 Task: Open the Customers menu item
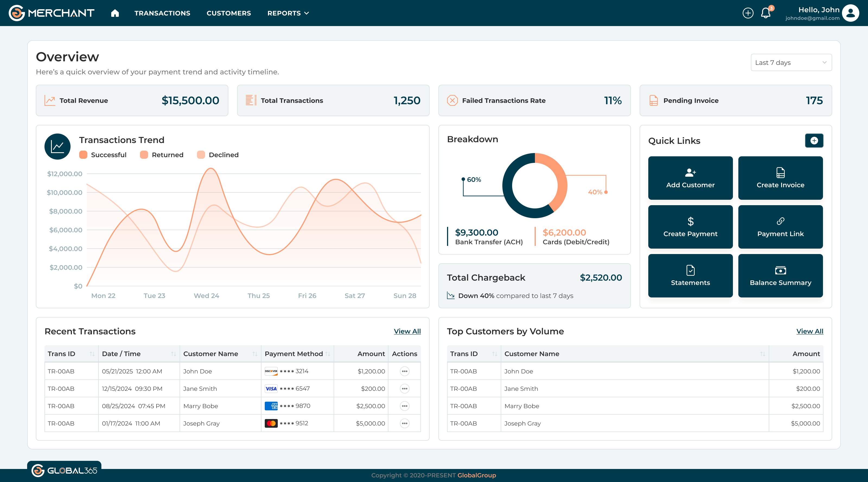228,13
